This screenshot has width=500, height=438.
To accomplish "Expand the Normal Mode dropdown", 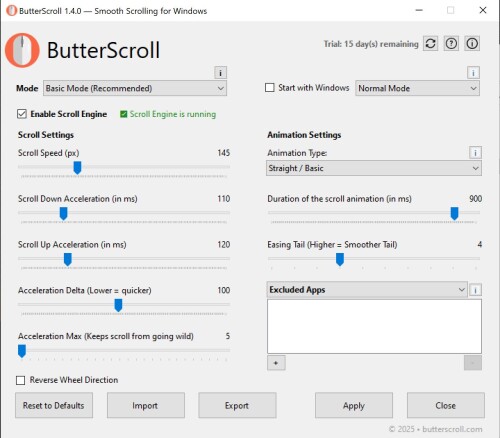I will (x=417, y=88).
